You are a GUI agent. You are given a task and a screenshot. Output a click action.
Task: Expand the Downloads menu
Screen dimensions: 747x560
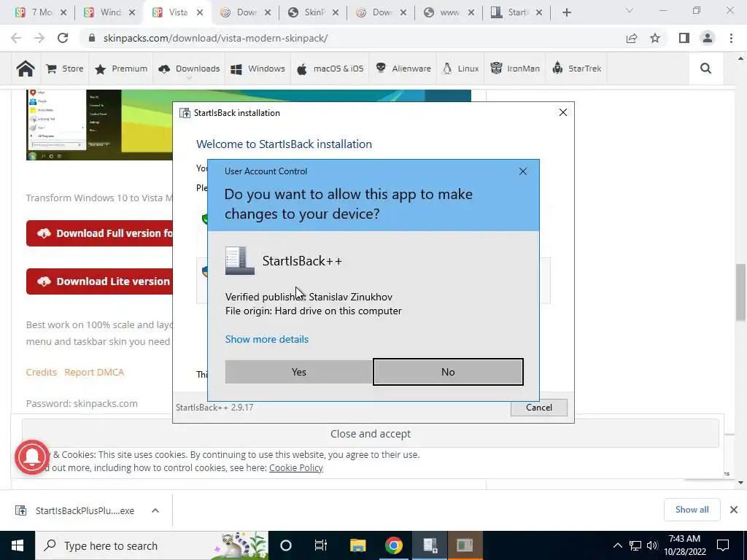189,69
